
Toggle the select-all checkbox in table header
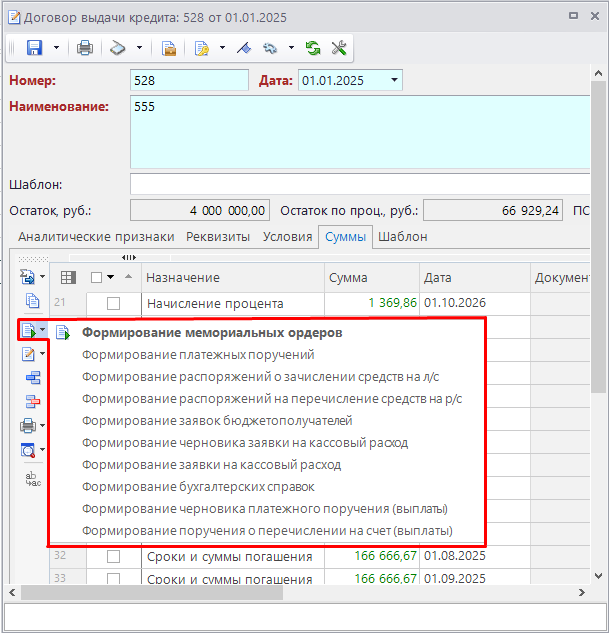pyautogui.click(x=96, y=277)
